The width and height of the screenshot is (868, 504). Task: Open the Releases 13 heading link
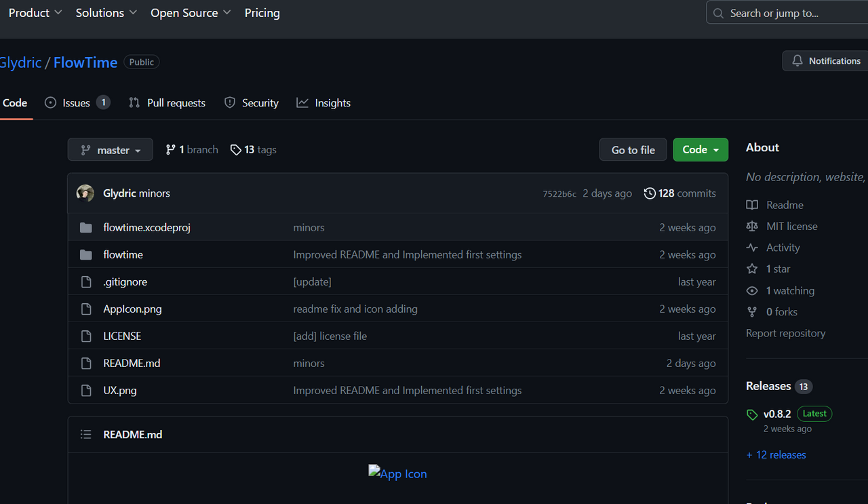(x=779, y=386)
